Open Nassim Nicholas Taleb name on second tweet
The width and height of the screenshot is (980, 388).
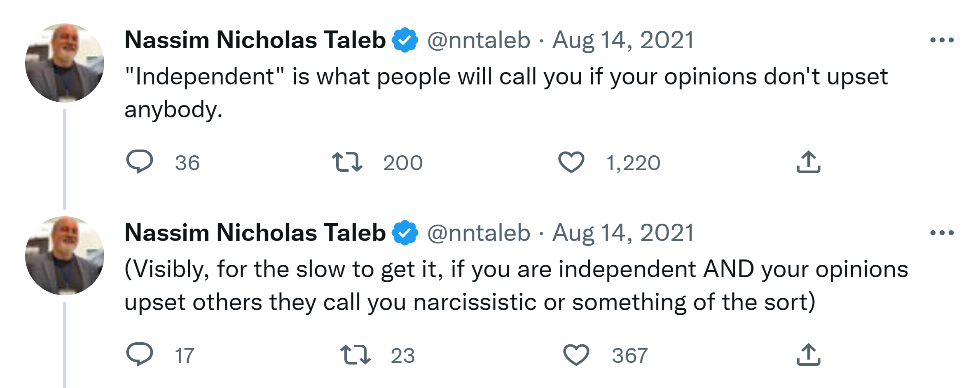coord(255,233)
